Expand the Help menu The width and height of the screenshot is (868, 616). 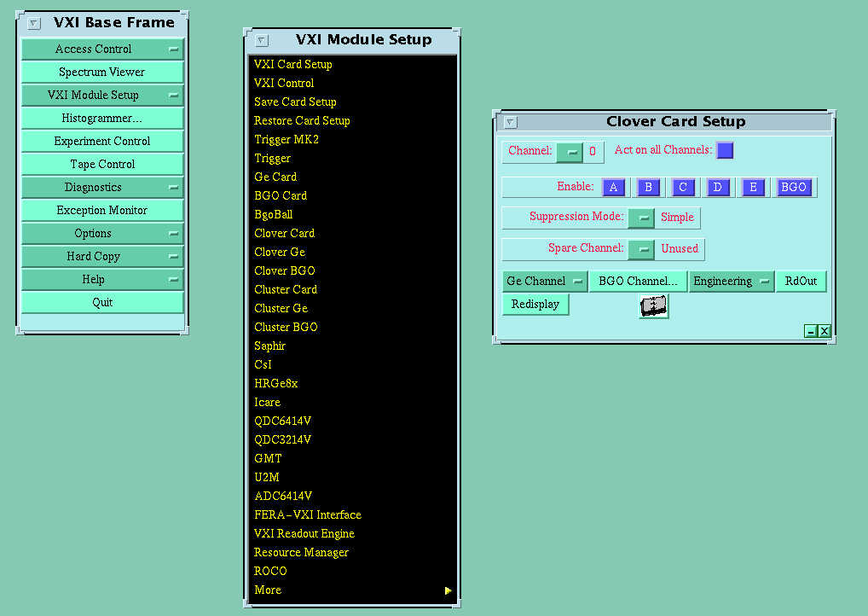tap(102, 280)
